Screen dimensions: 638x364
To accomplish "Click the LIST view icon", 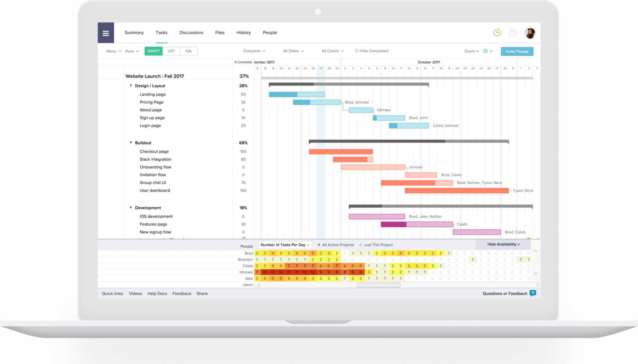I will coord(170,51).
